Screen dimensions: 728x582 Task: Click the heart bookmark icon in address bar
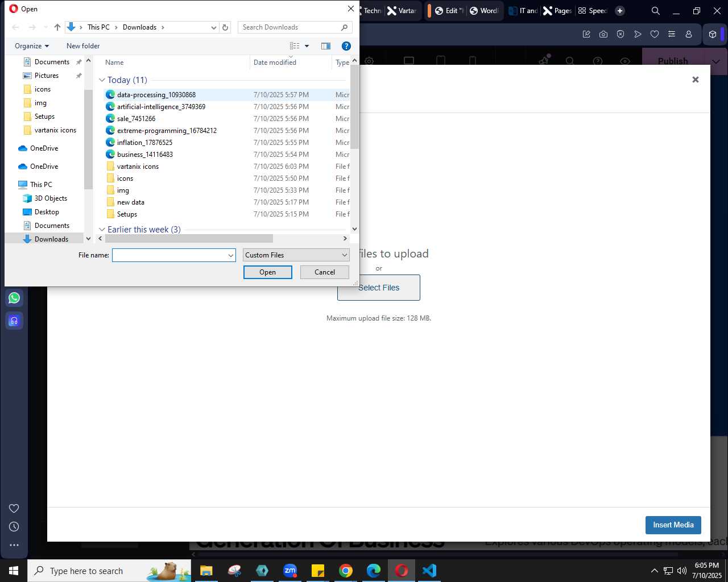tap(655, 34)
